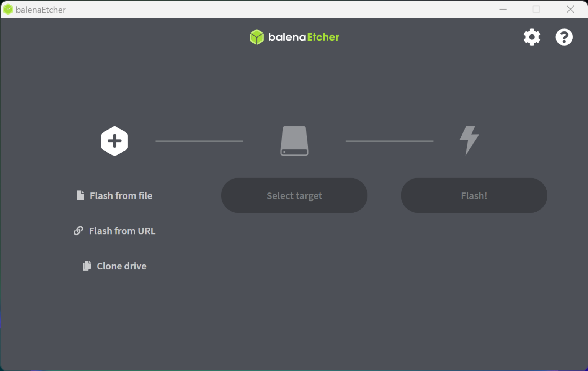Click the Etcher wordmark at the top
The image size is (588, 371).
point(302,37)
